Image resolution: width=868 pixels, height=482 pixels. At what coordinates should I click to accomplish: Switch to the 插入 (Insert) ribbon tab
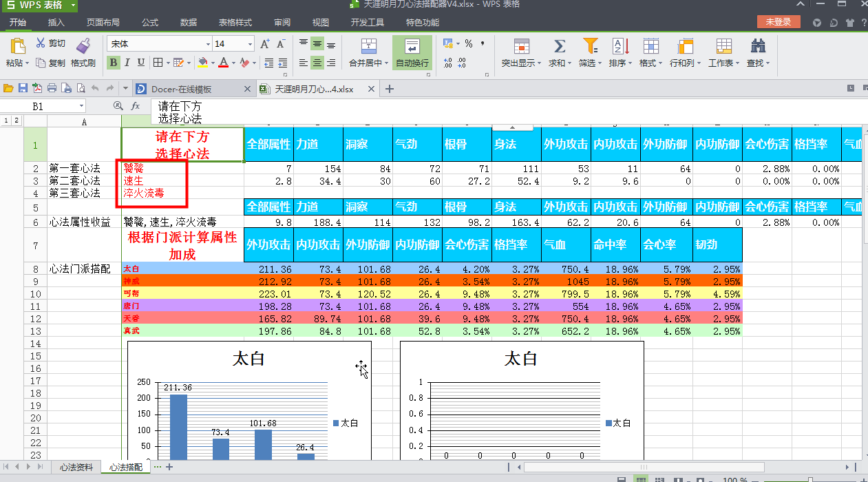tap(56, 22)
